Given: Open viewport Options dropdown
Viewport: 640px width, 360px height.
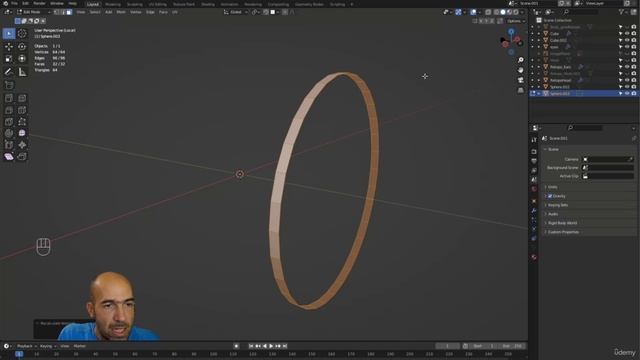Looking at the screenshot, I should tap(516, 21).
